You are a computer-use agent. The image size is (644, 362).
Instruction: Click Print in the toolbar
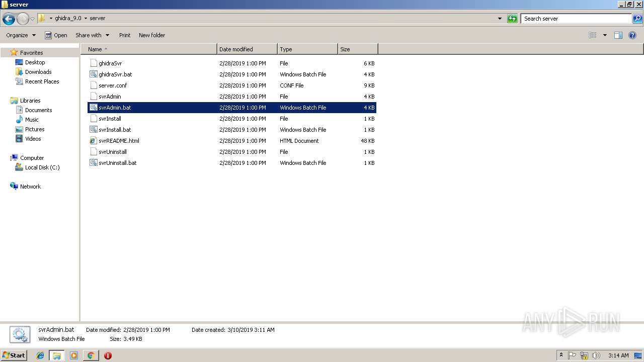[125, 35]
